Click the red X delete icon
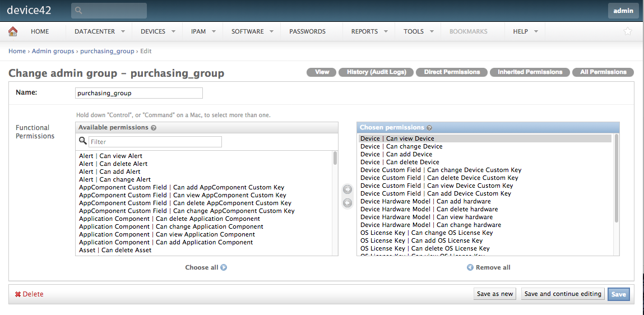The width and height of the screenshot is (644, 315). [18, 294]
